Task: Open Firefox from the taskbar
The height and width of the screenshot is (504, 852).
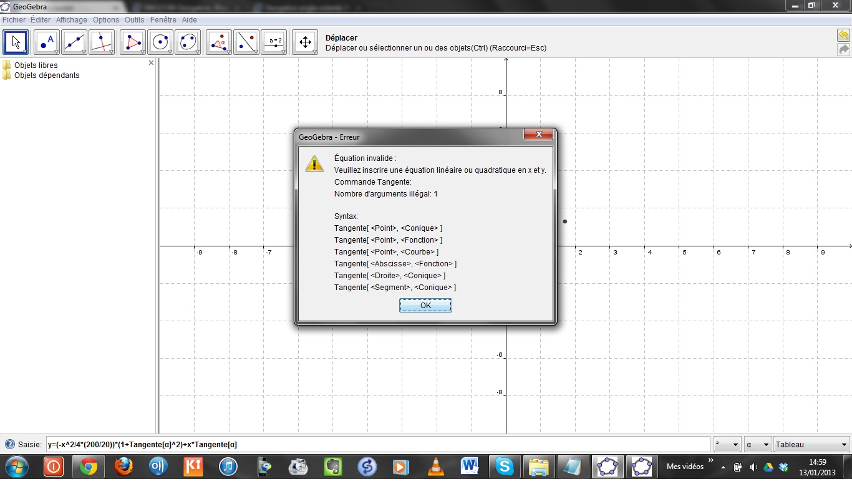Action: click(x=123, y=467)
